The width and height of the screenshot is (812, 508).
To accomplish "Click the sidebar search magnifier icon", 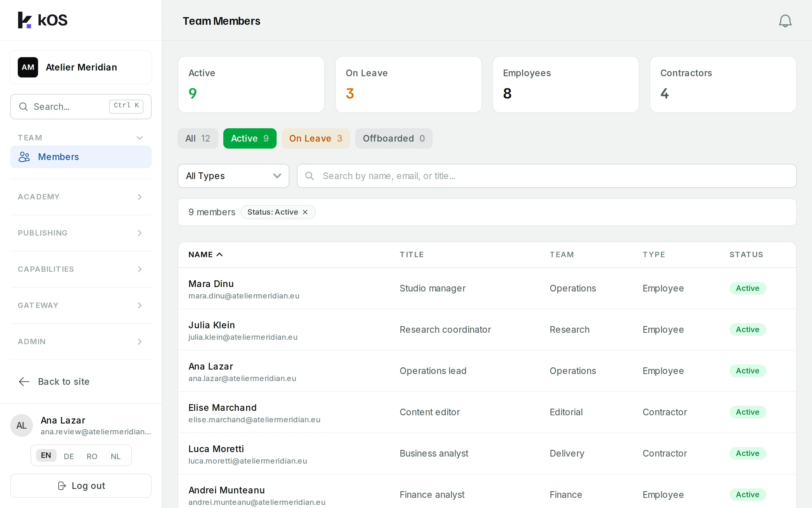I will (x=23, y=106).
